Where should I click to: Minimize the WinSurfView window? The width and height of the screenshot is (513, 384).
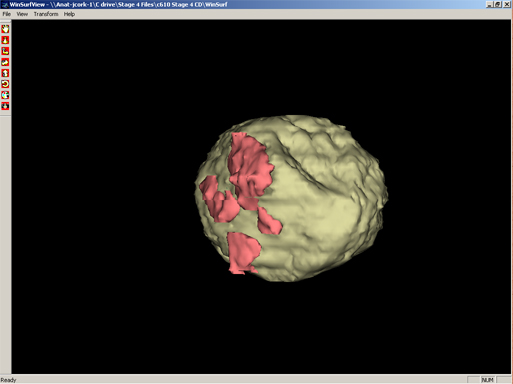pos(489,4)
